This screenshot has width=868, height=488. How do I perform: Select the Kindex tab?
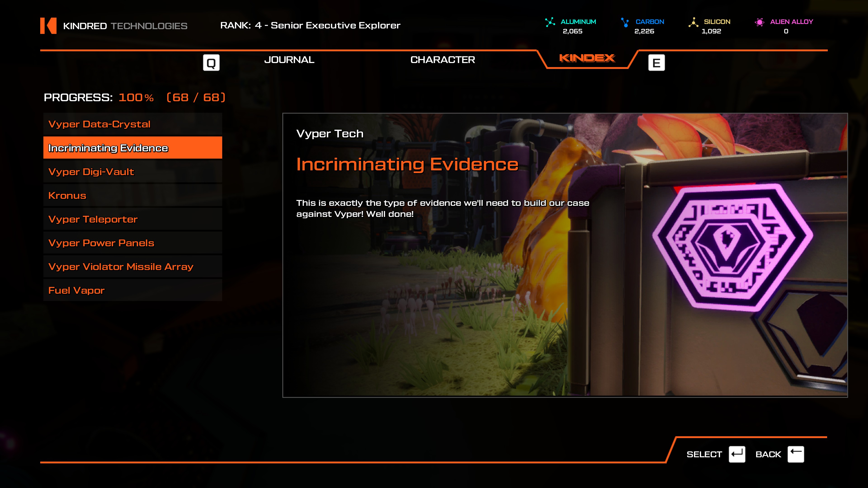[587, 59]
